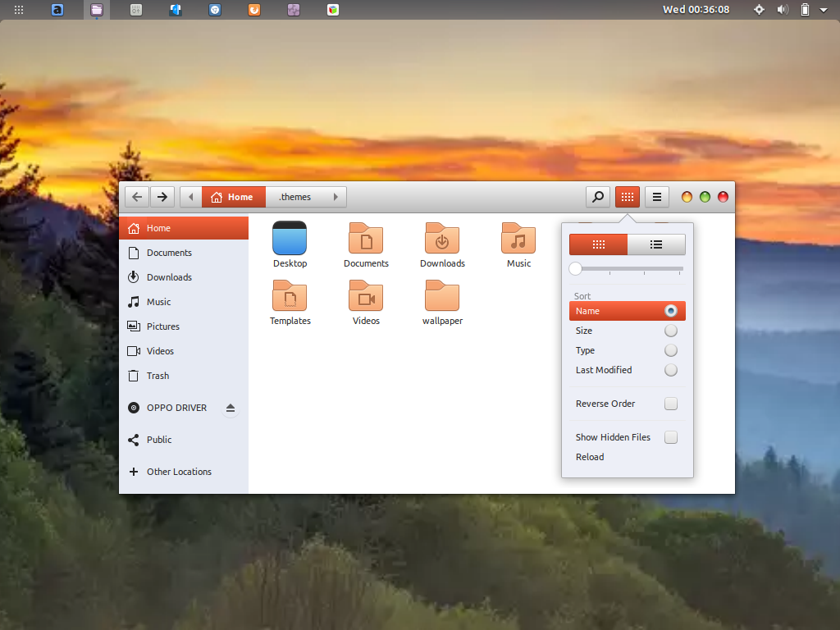The image size is (840, 630).
Task: Open the volume indicator in top bar
Action: pos(783,10)
